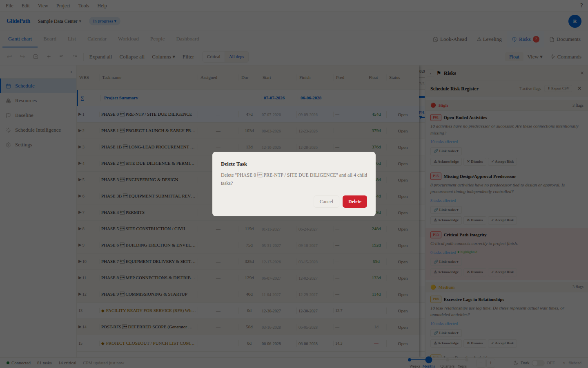Collapse the sidebar with the chevron icon
588x368 pixels.
[x=71, y=72]
